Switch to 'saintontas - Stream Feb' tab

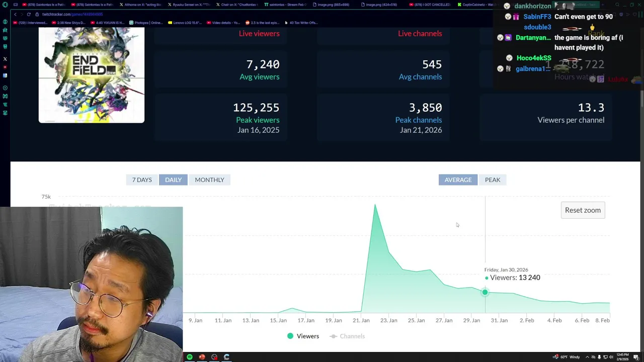286,5
